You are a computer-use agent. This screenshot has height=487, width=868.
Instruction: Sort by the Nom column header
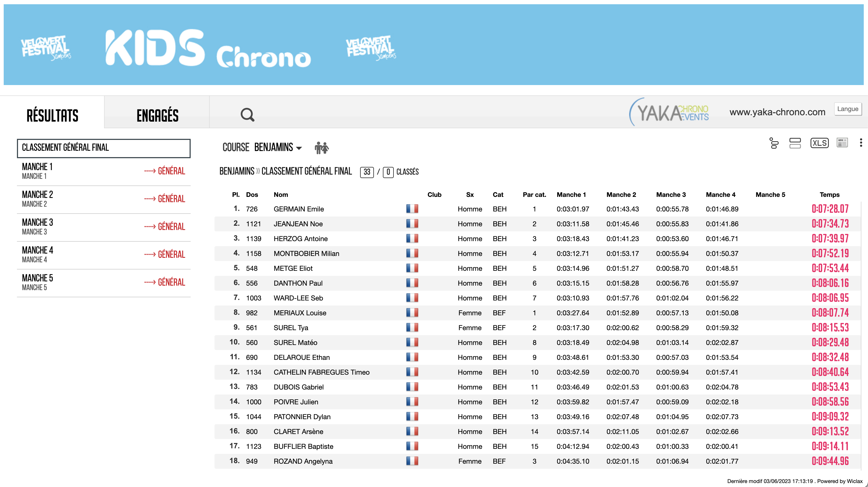coord(281,194)
